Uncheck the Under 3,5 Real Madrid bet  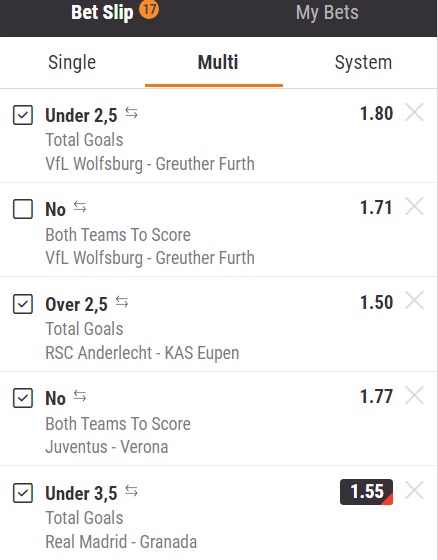click(23, 493)
